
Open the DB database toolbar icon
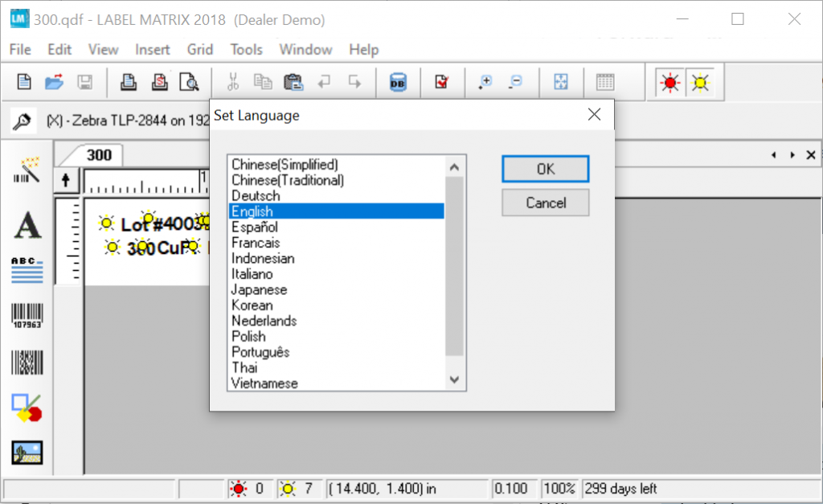[x=398, y=83]
